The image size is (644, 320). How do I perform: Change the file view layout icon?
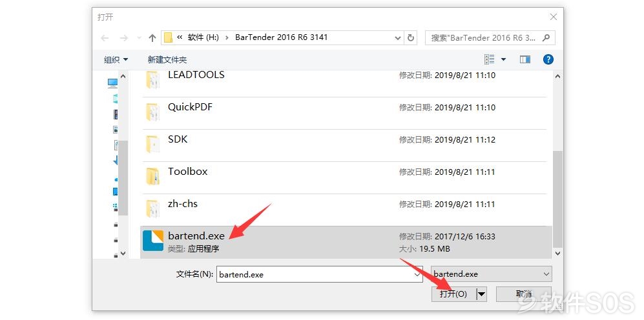point(490,59)
